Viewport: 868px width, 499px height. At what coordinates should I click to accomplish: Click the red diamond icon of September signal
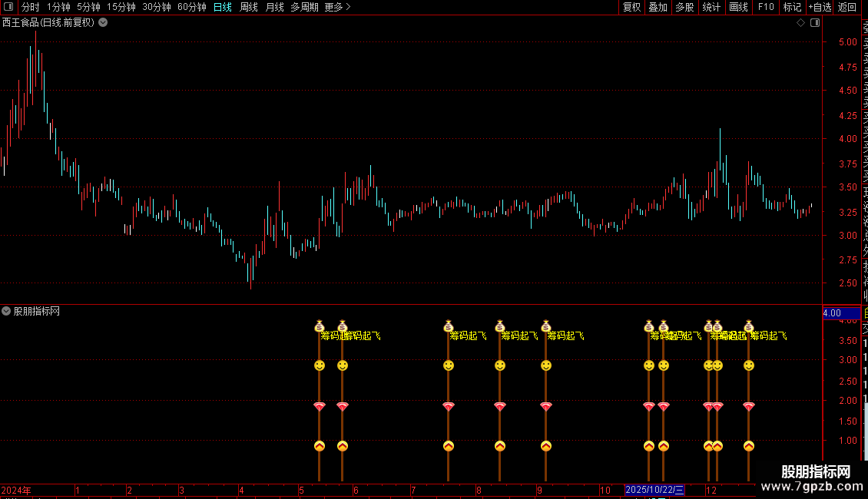point(546,407)
